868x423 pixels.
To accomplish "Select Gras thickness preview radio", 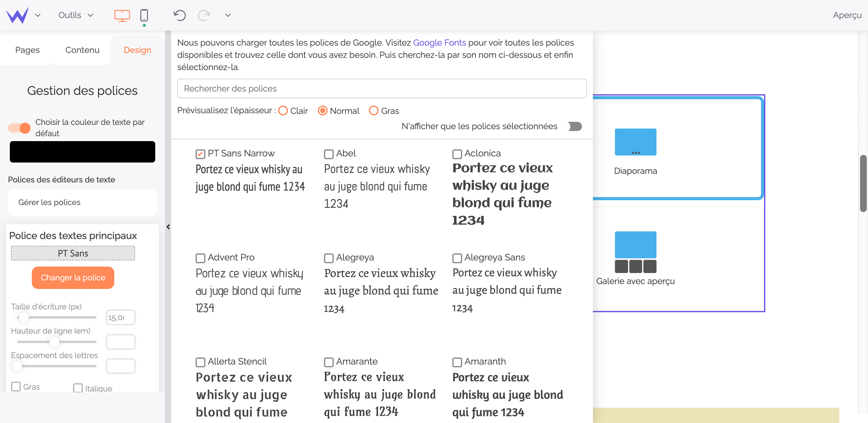I will pyautogui.click(x=373, y=110).
